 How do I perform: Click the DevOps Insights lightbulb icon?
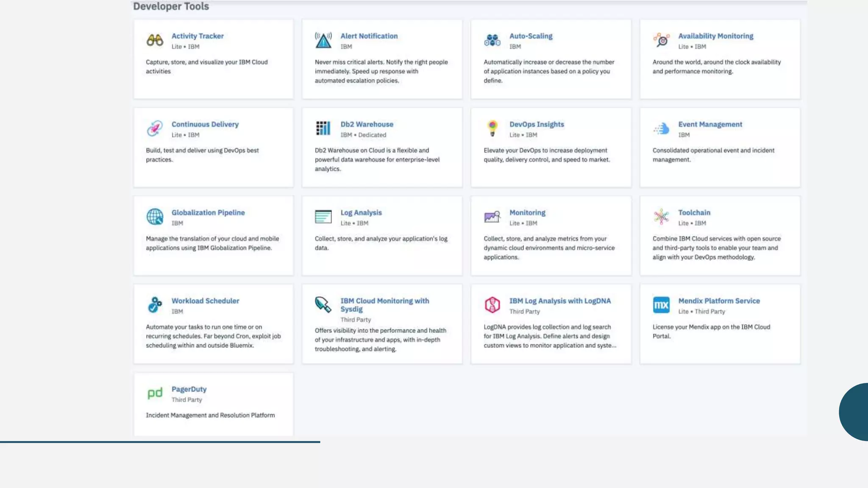[x=492, y=128]
